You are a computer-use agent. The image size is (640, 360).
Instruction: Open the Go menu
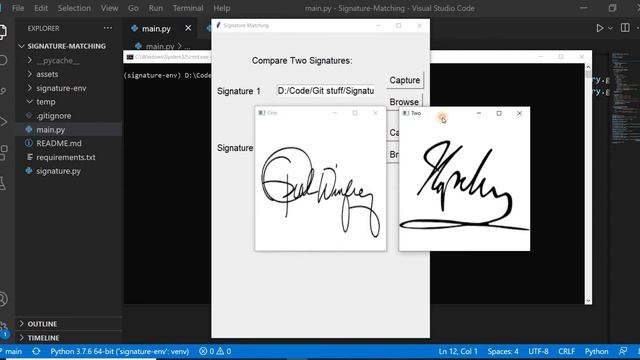pyautogui.click(x=133, y=8)
